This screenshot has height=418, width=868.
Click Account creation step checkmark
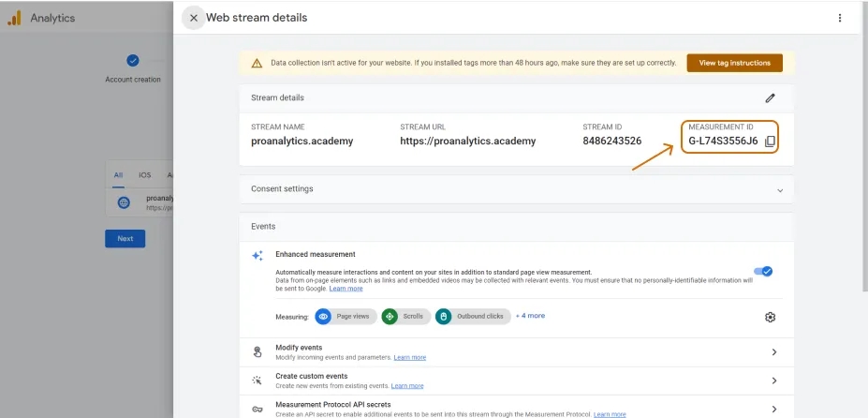tap(133, 60)
